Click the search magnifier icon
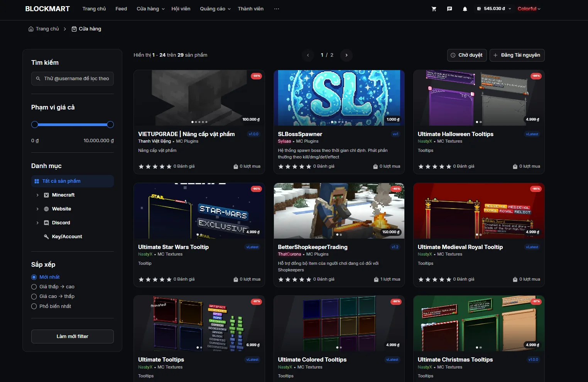The height and width of the screenshot is (382, 588). tap(38, 79)
